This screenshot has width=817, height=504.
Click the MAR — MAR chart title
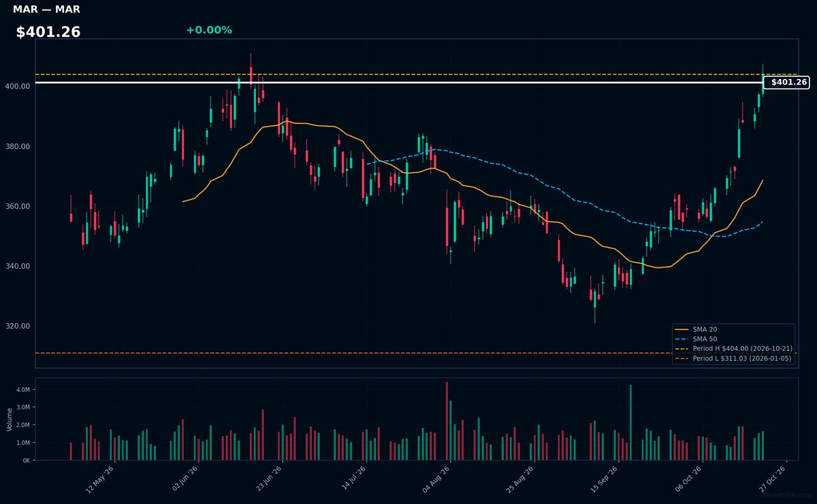46,10
